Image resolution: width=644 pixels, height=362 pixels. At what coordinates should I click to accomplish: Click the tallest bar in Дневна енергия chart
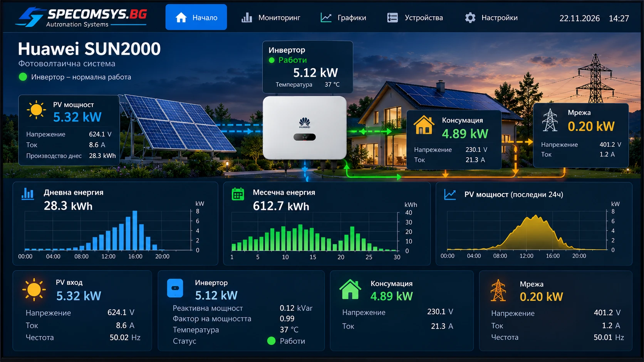coord(135,230)
